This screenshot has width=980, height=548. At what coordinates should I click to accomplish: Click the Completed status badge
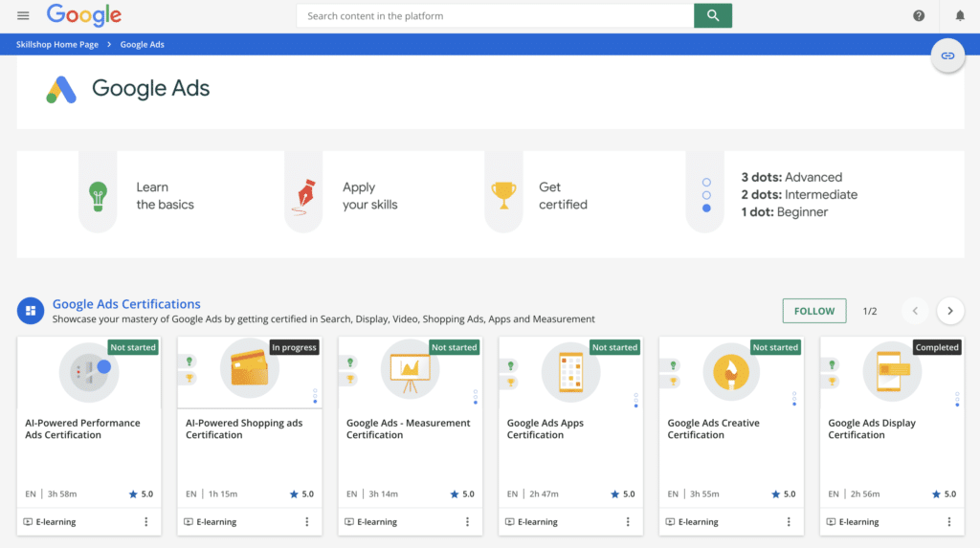(937, 347)
